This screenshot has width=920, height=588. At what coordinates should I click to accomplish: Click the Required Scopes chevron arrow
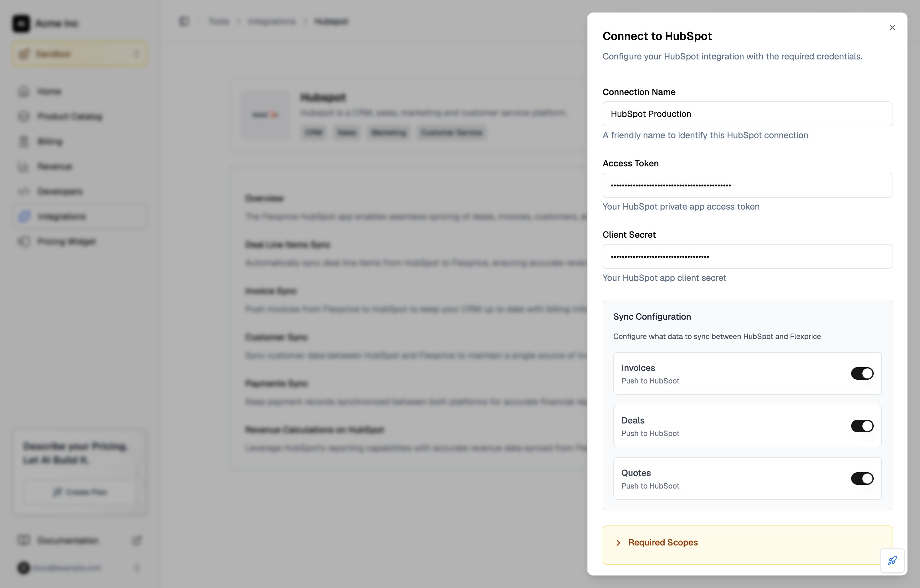[x=618, y=543]
